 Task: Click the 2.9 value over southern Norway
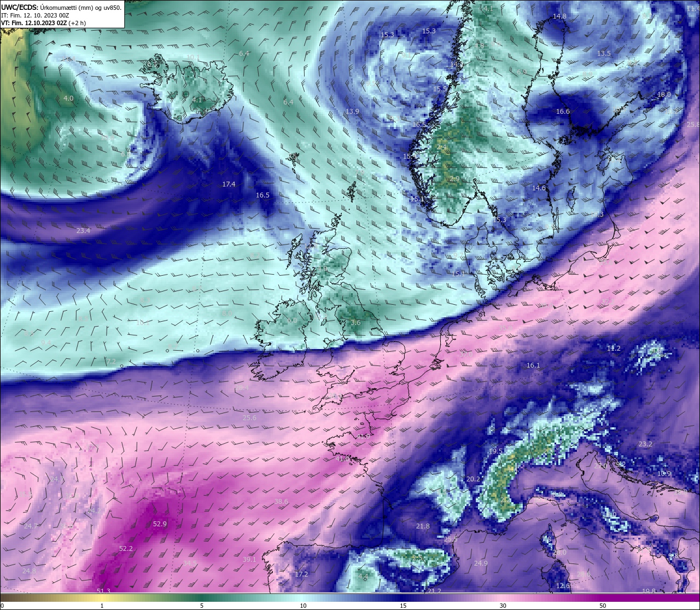coord(455,179)
